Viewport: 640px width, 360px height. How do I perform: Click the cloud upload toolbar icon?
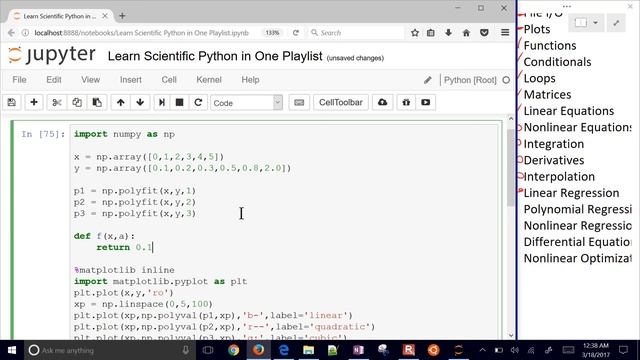[x=382, y=102]
